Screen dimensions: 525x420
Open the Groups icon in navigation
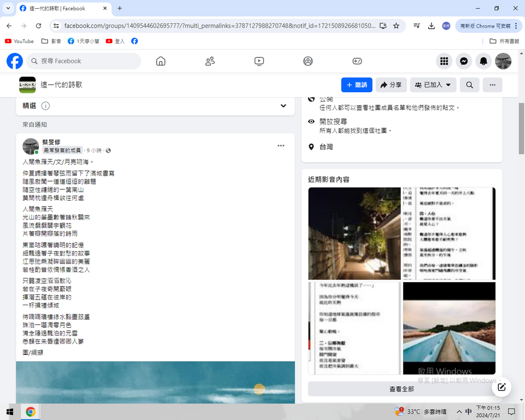[308, 61]
